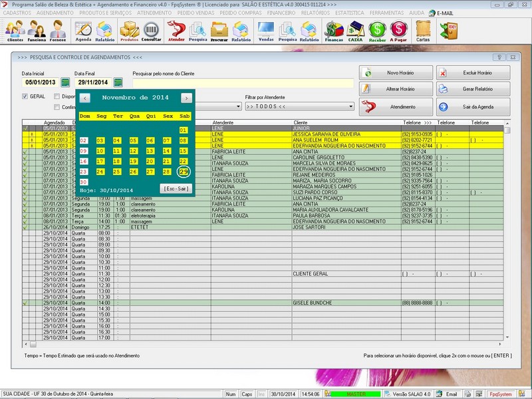
Task: Click the Receber dollar icon
Action: 377,30
